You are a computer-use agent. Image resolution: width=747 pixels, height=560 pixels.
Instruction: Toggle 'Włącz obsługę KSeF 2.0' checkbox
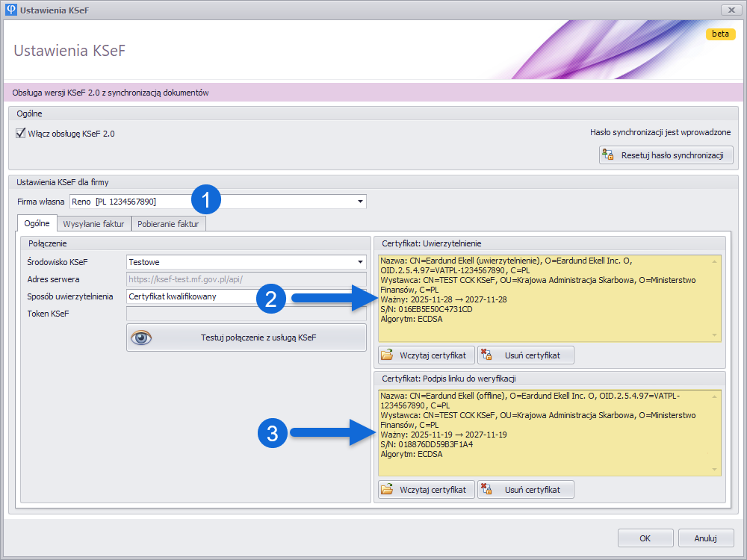pos(21,134)
